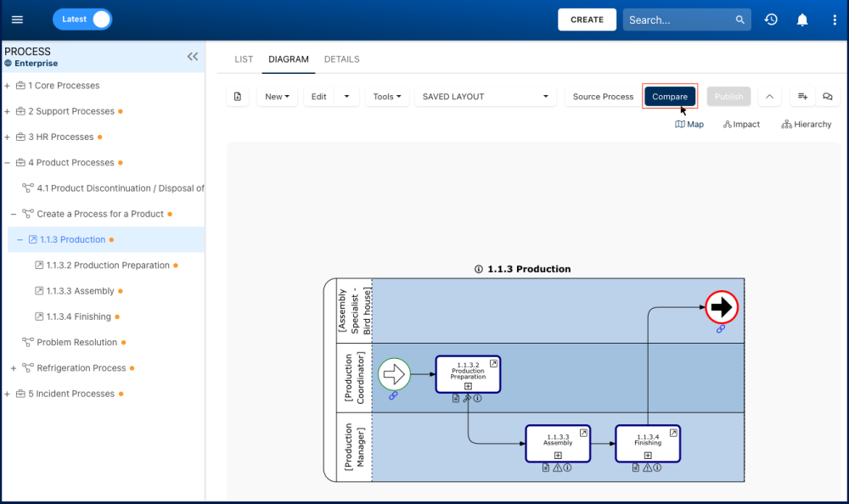Click link icon under end event
The width and height of the screenshot is (849, 504).
[x=721, y=328]
